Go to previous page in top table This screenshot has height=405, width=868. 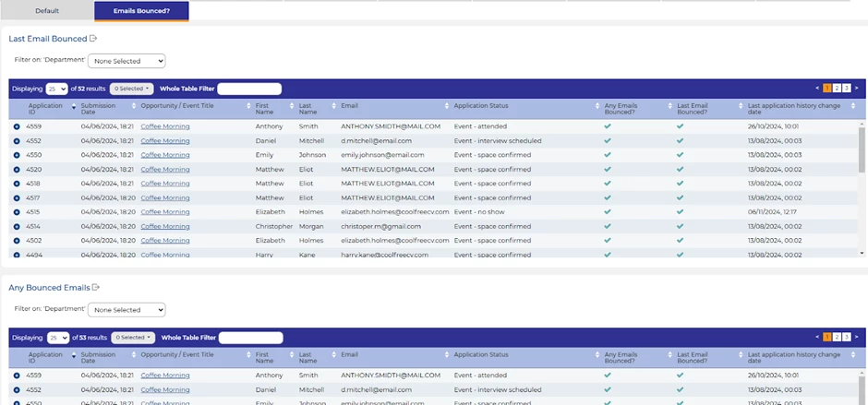(x=817, y=88)
